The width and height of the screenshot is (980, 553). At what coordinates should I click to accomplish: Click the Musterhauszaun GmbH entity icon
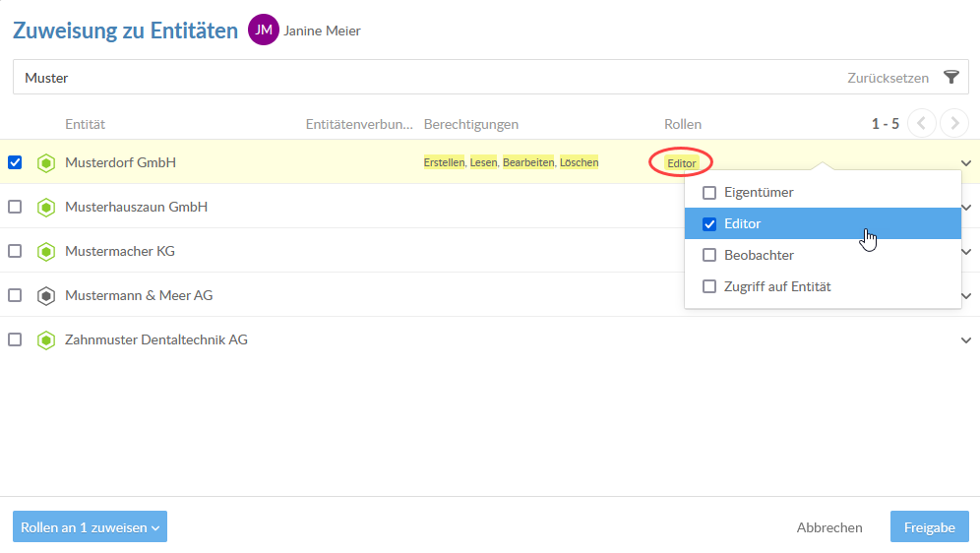[46, 208]
